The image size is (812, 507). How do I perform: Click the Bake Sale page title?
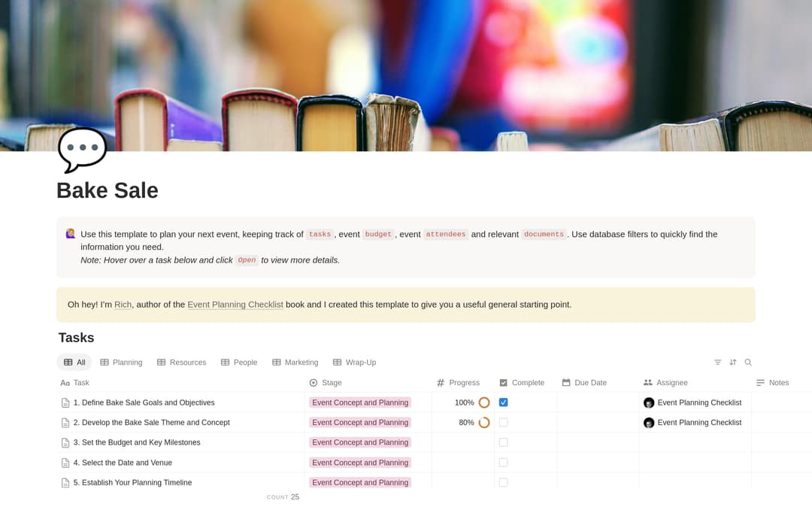[x=108, y=190]
